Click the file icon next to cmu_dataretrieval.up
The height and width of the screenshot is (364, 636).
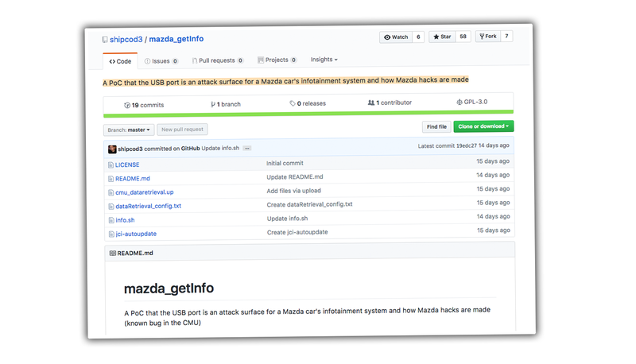click(x=111, y=192)
